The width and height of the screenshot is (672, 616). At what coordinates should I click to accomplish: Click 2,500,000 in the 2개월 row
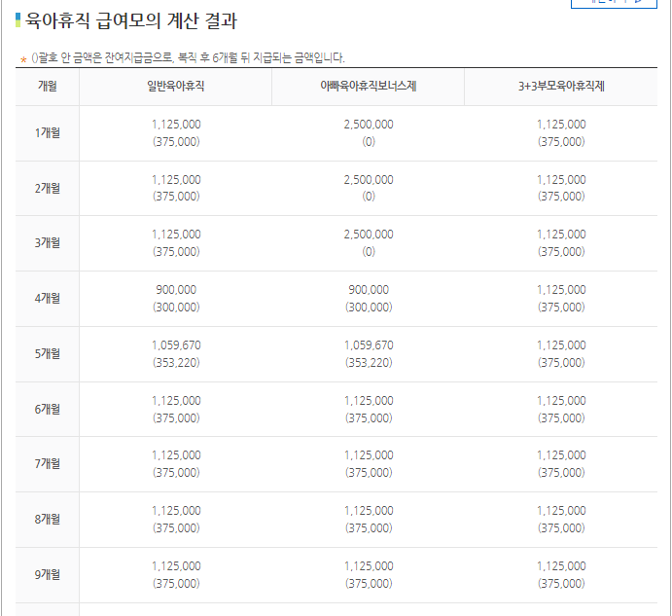[369, 180]
